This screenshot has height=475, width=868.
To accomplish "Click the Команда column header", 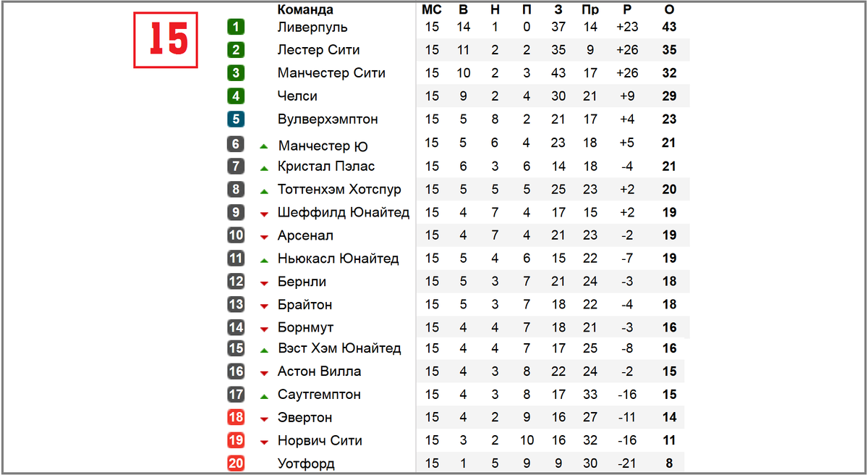I will coord(305,9).
